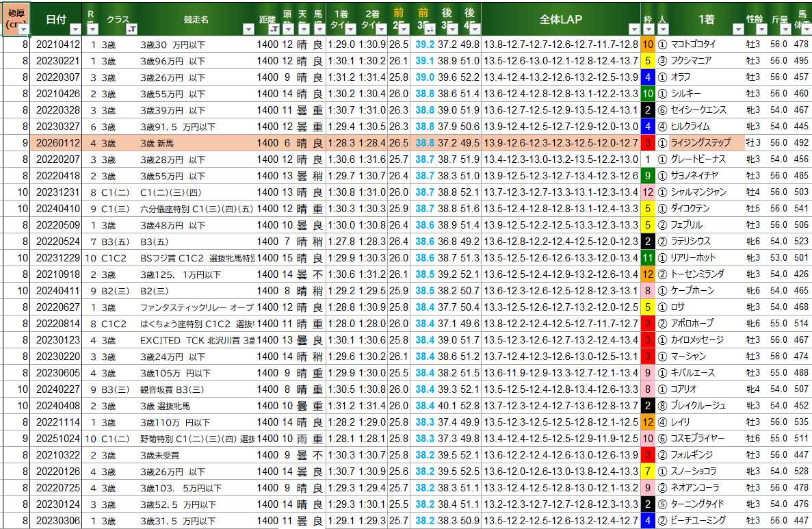Screen dimensions: 812x529
Task: Open the 日付 column filter dropdown
Action: (x=76, y=29)
